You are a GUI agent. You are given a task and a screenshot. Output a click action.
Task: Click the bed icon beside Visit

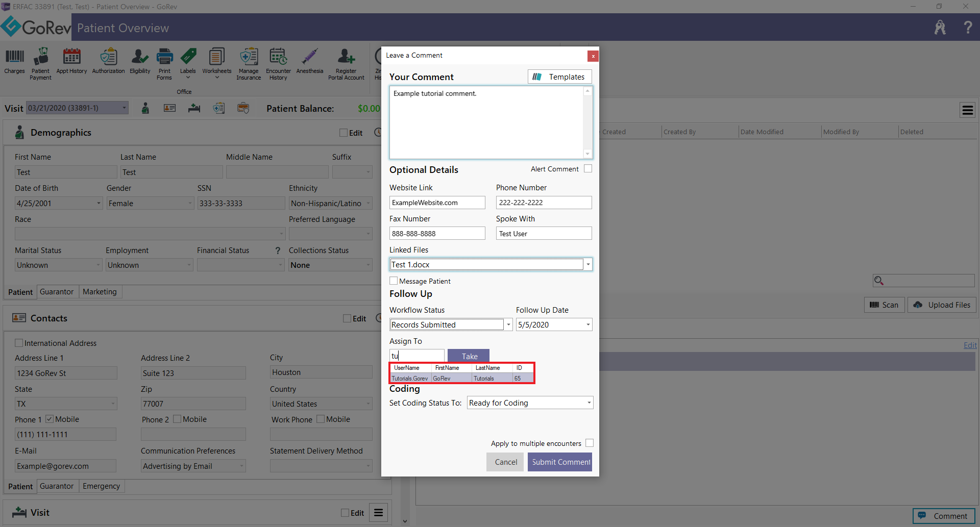(x=194, y=108)
